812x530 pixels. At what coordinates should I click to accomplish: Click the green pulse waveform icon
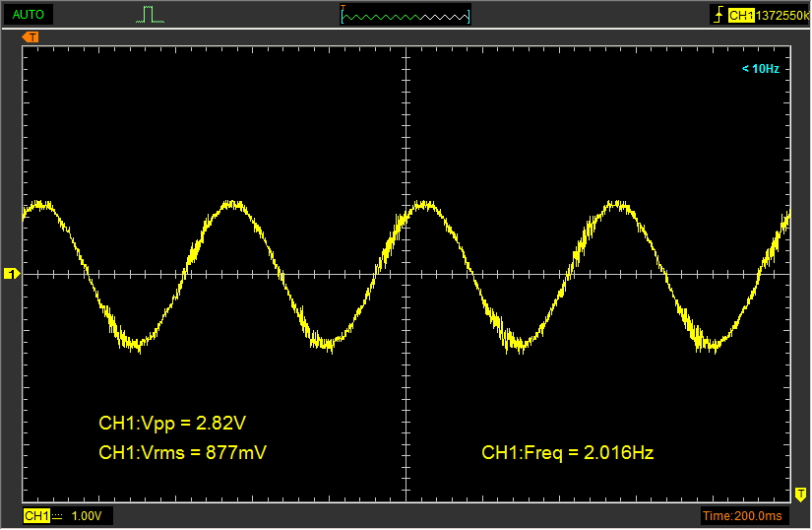click(151, 15)
